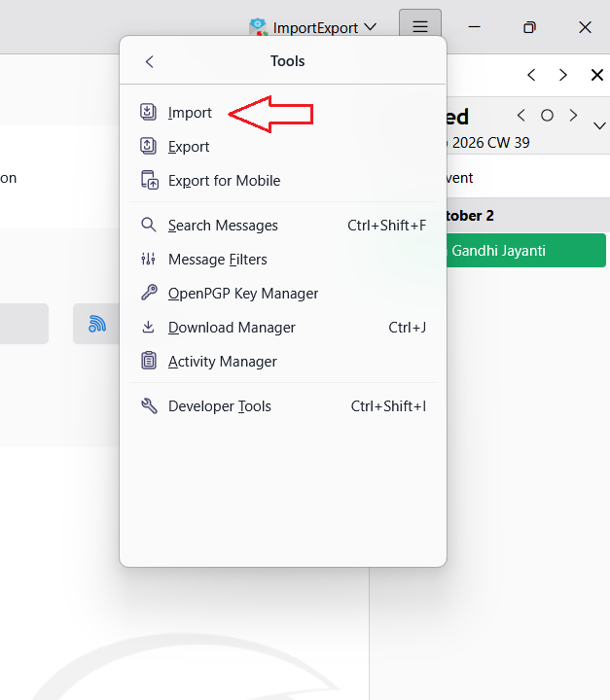Viewport: 610px width, 700px height.
Task: Open Developer Tools
Action: 282,406
